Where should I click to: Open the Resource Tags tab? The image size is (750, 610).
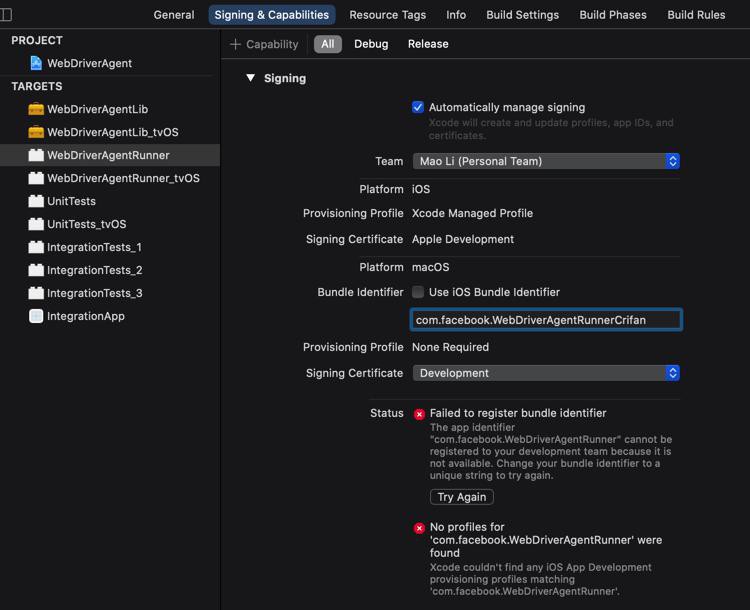pyautogui.click(x=387, y=15)
